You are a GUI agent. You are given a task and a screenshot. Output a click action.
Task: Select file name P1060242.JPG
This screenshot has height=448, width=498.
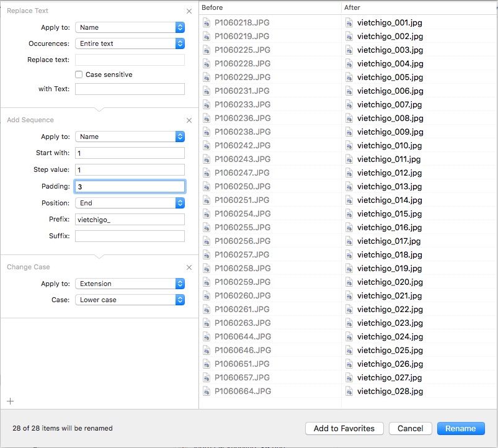242,146
